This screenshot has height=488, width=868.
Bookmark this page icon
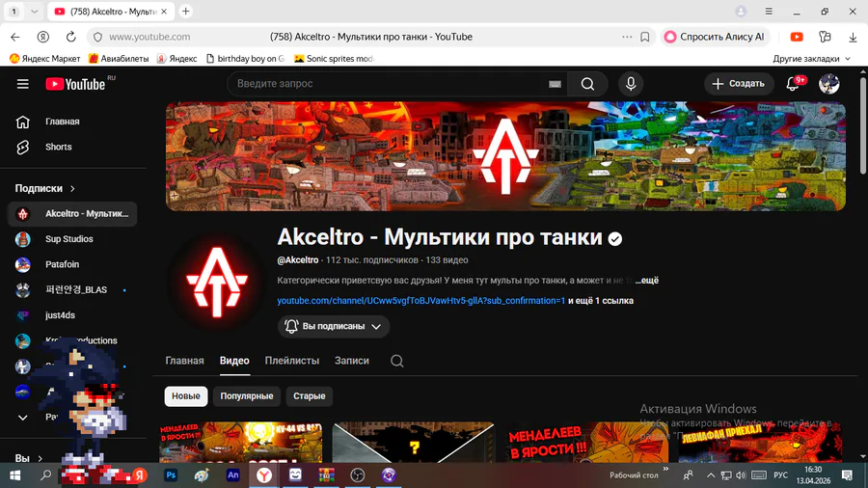pos(645,37)
